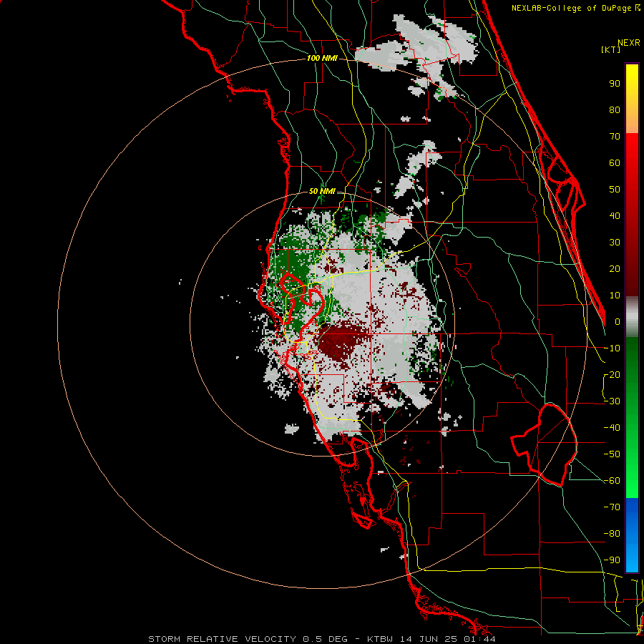Click the positive 20 scale value
The height and width of the screenshot is (644, 644).
tap(615, 269)
